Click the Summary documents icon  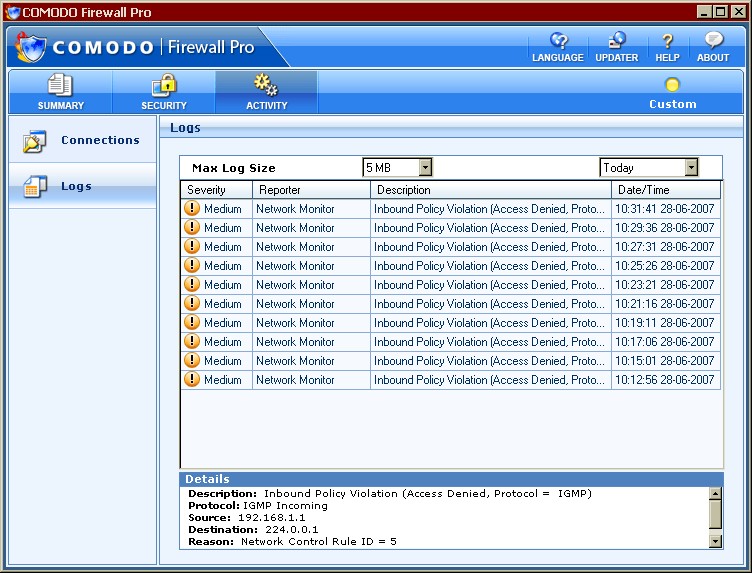(60, 85)
